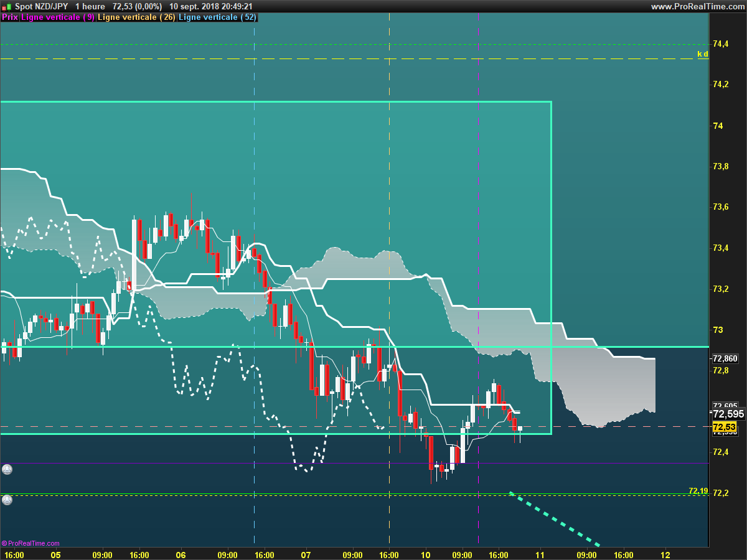Select the Ligne verticale (9) label
The width and height of the screenshot is (747, 560).
click(x=58, y=17)
